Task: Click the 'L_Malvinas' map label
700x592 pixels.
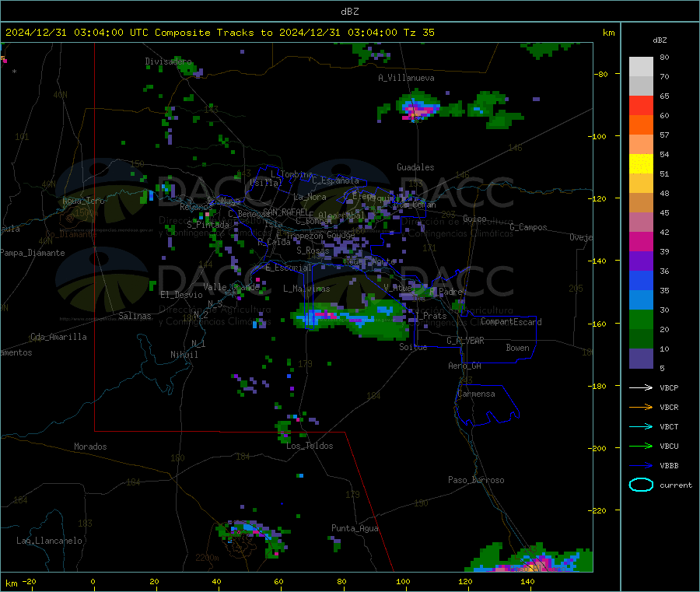Action: [306, 289]
